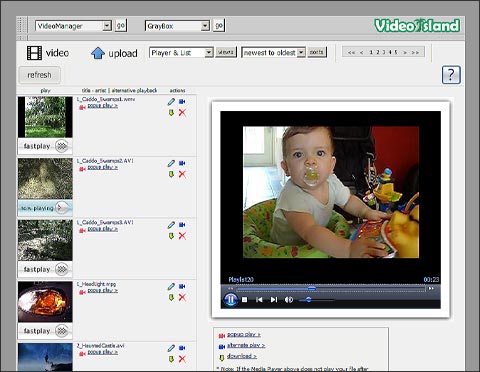Click the yellow download arrow for L_Caddo_Swamps3.AVI
480x372 pixels.
171,236
